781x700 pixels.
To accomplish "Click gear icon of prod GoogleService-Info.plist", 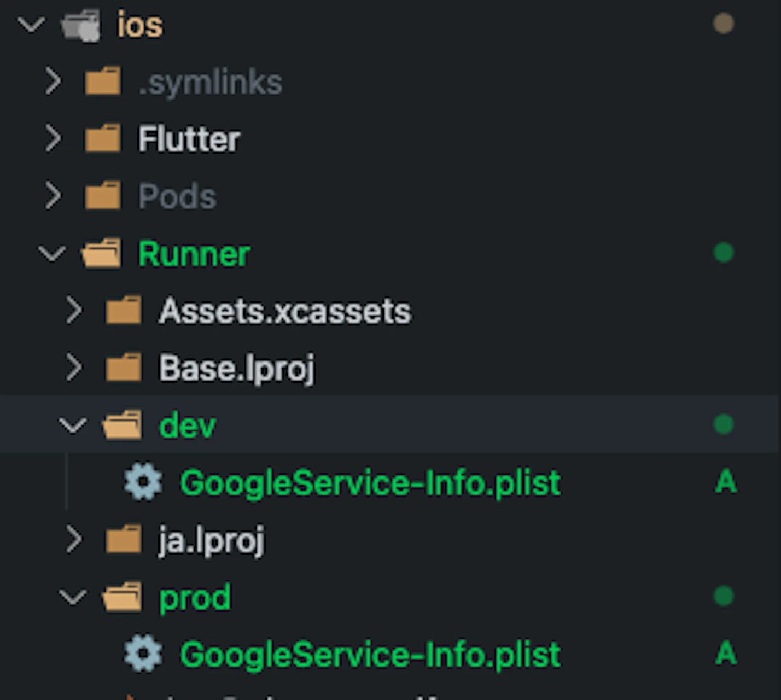I will pyautogui.click(x=143, y=654).
